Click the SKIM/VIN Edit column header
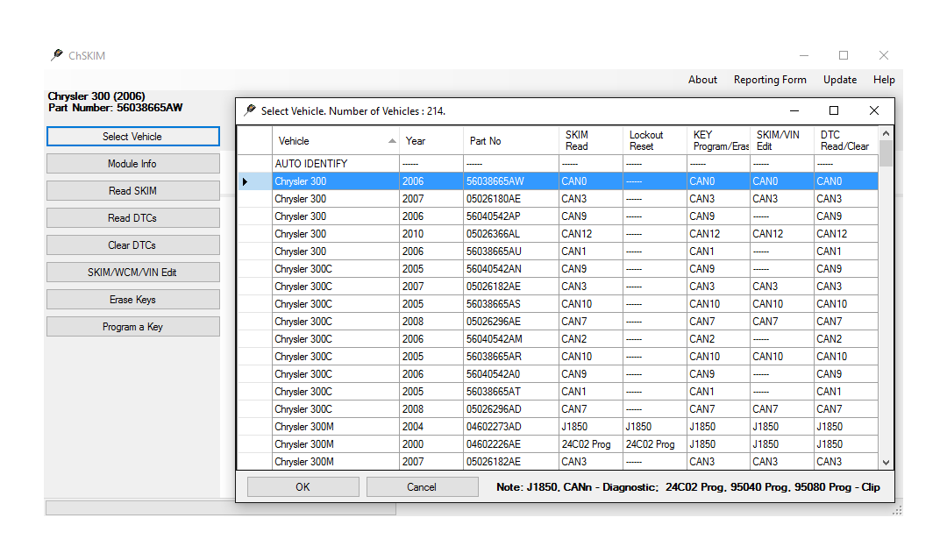Viewport: 947px width, 560px height. tap(781, 140)
